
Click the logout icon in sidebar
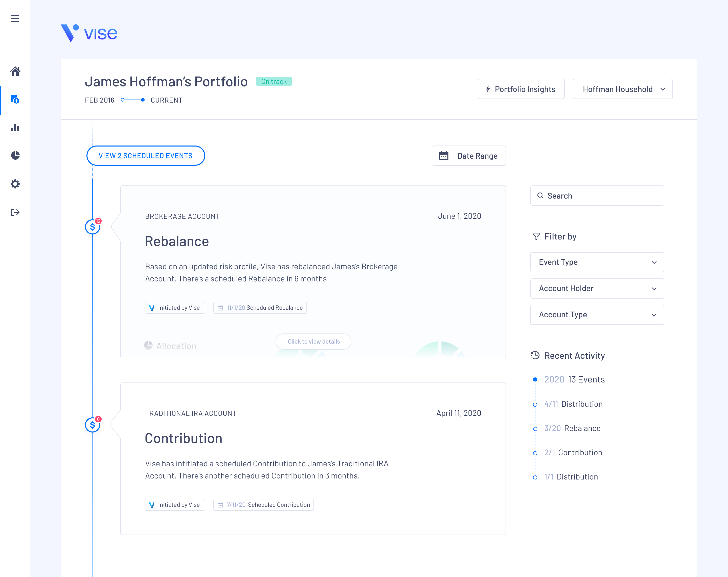tap(15, 212)
